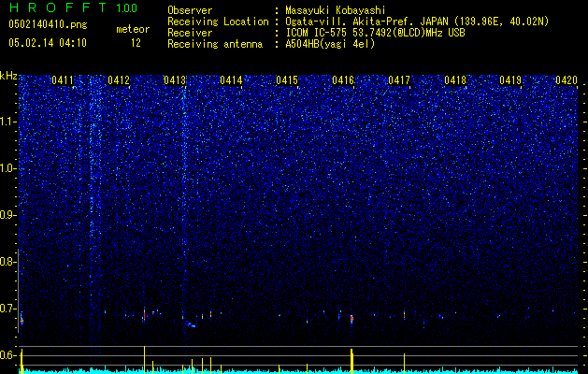Click the 0415 time marker
588x374 pixels.
[287, 80]
